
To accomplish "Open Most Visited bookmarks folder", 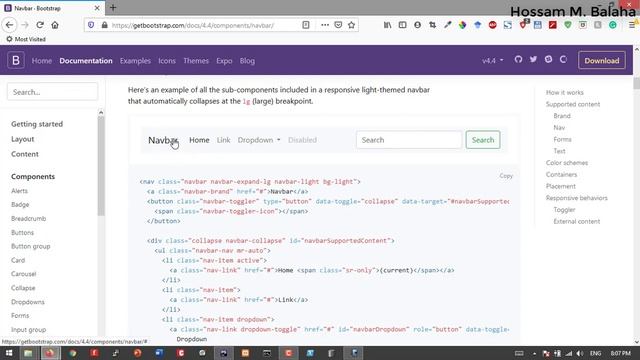I will (x=26, y=39).
